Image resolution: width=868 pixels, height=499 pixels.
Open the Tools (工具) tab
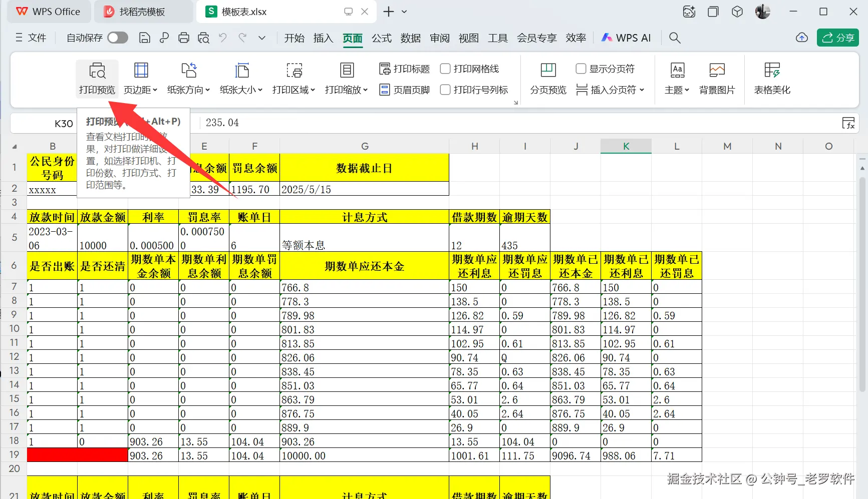click(498, 38)
